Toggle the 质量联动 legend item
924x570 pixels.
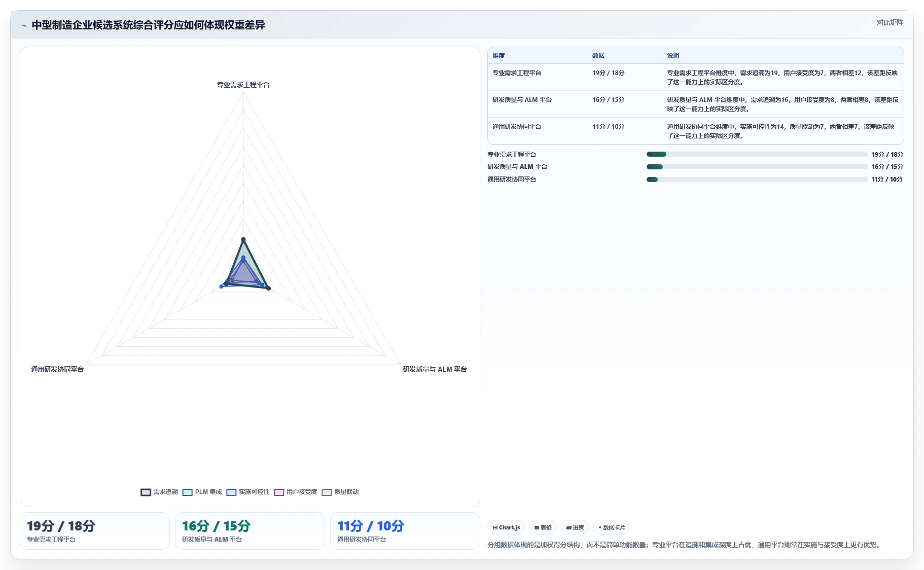coord(340,492)
